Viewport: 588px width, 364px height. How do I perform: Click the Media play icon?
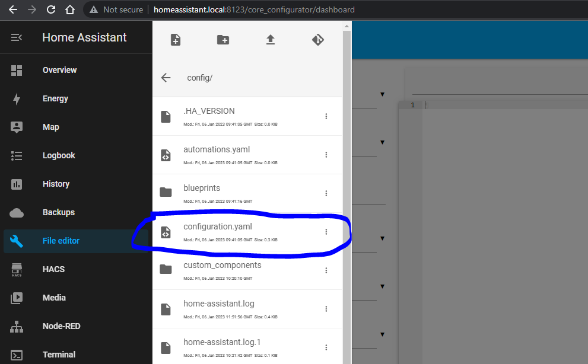tap(17, 298)
